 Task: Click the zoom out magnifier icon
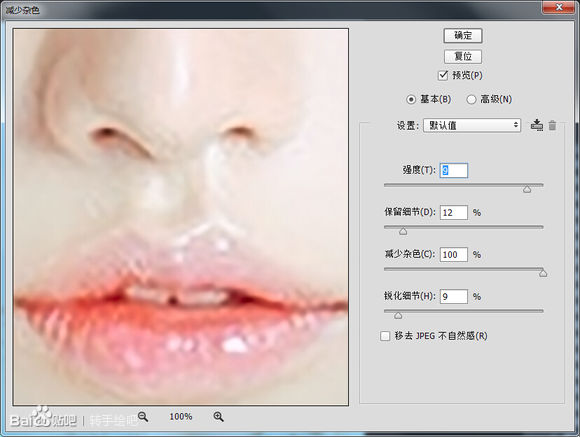[143, 417]
